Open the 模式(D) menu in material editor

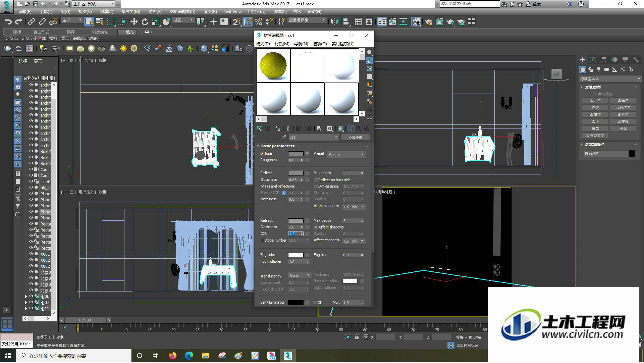(x=263, y=44)
